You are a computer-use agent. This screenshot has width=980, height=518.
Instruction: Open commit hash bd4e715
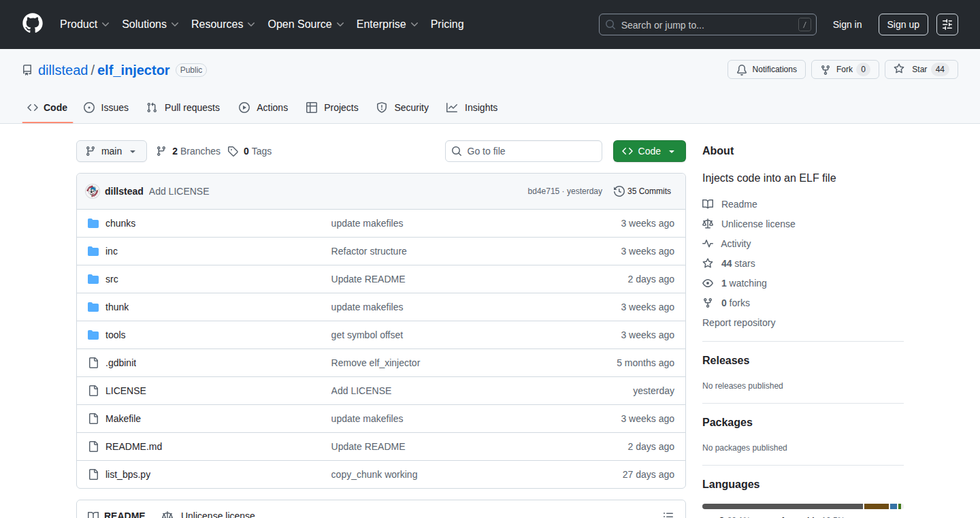coord(544,191)
